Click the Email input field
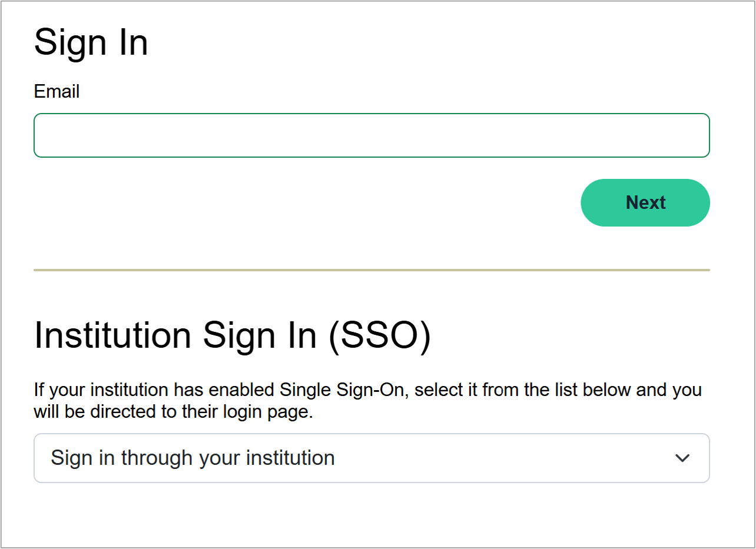This screenshot has height=549, width=756. coord(372,135)
